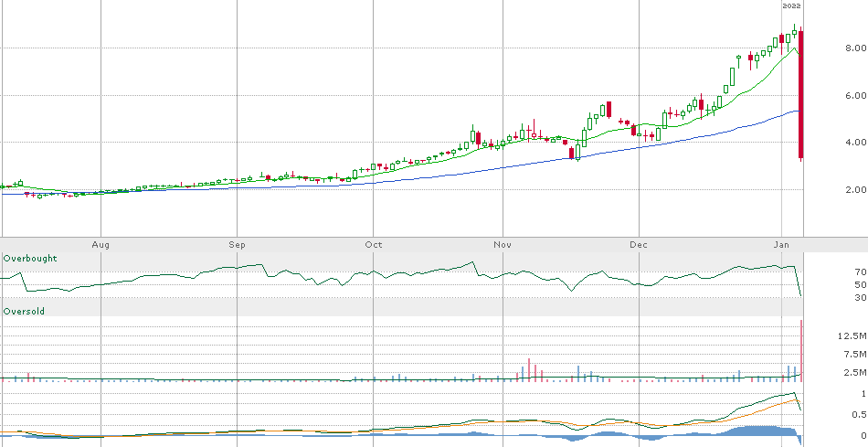Click the Nov month label on timeline
Viewport: 868px width, 447px height.
[x=503, y=244]
